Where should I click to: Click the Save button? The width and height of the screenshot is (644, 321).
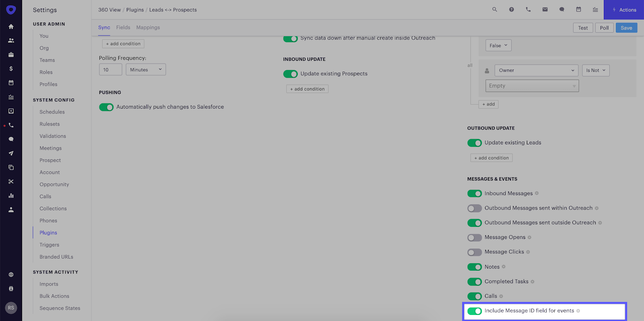(x=626, y=28)
